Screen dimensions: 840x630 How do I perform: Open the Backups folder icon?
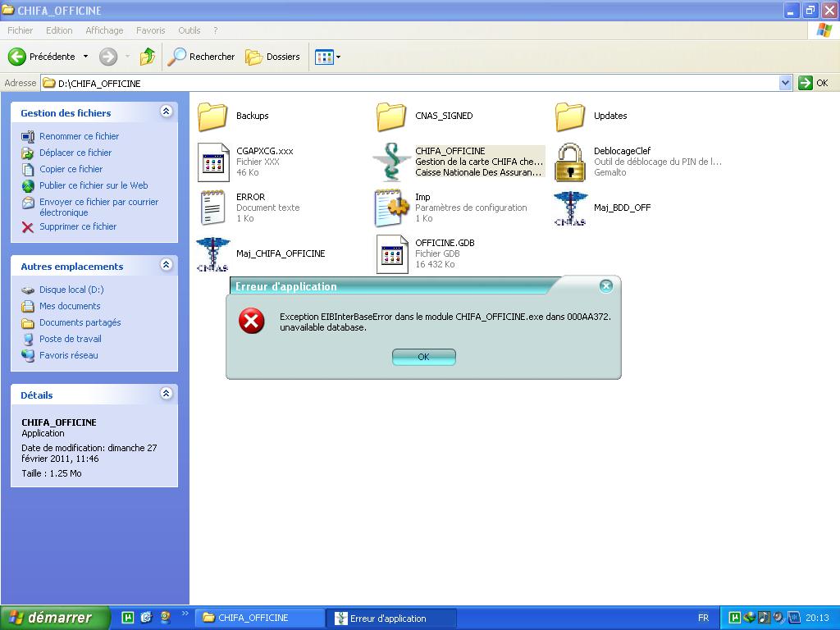(212, 116)
